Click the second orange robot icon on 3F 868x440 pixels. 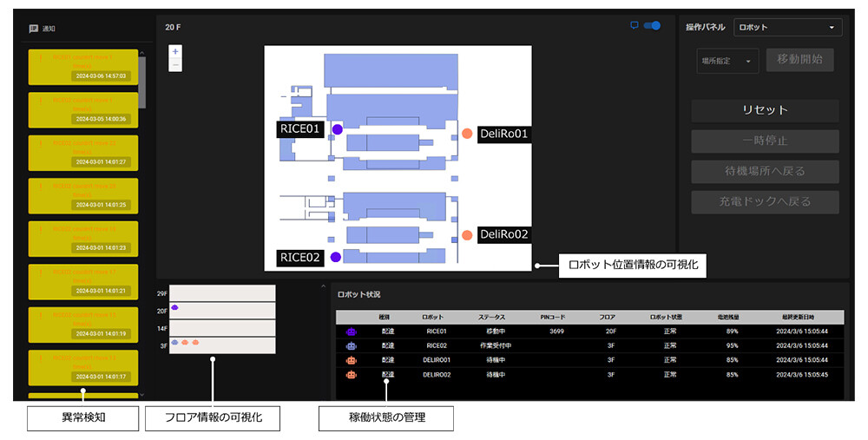195,343
